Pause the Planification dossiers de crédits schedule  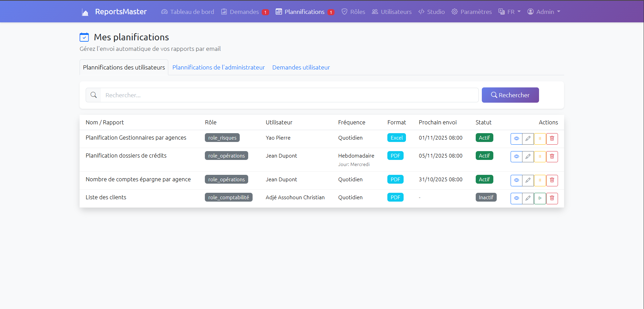(540, 157)
